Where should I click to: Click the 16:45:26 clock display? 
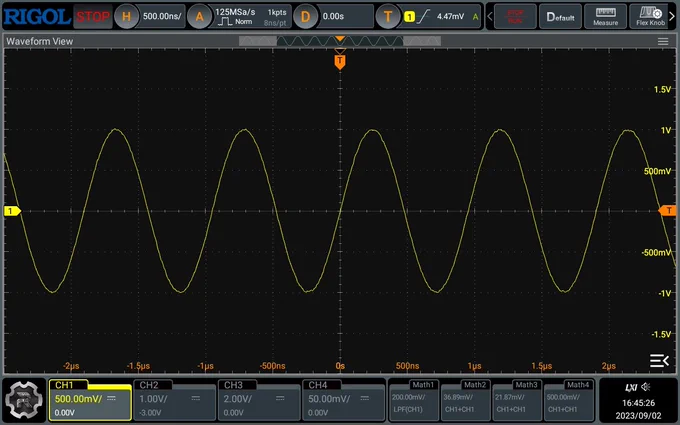(638, 403)
